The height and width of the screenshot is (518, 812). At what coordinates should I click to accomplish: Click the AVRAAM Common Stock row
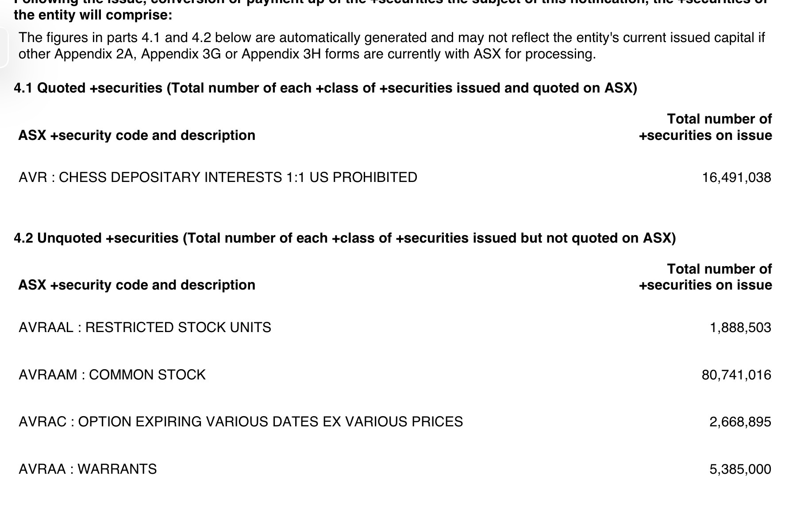[112, 375]
